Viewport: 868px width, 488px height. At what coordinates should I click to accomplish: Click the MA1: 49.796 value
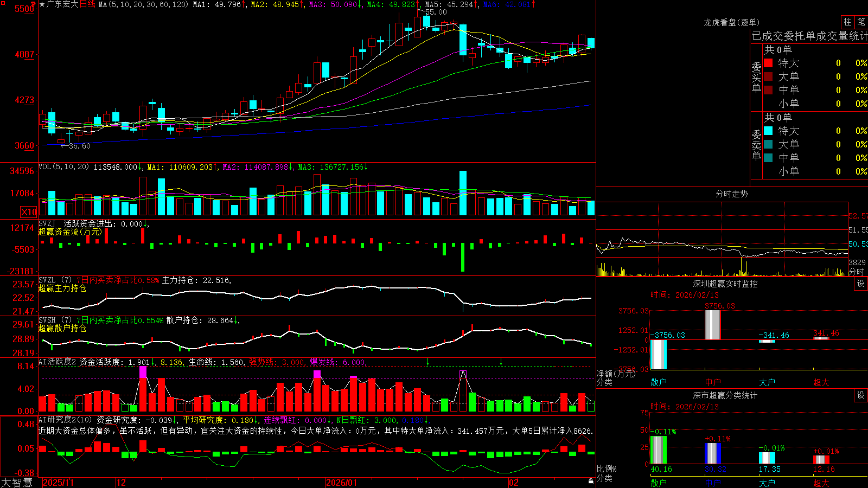[216, 4]
